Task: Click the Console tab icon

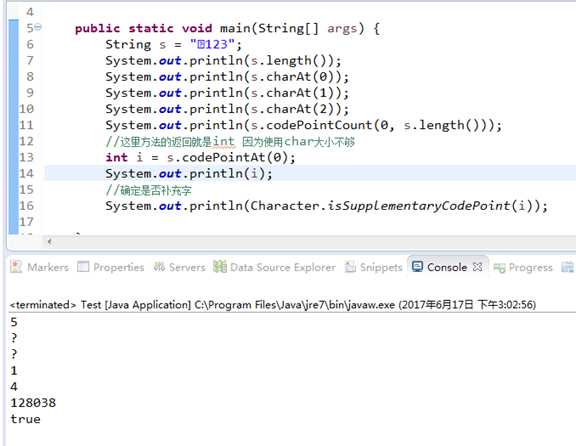Action: pos(417,266)
